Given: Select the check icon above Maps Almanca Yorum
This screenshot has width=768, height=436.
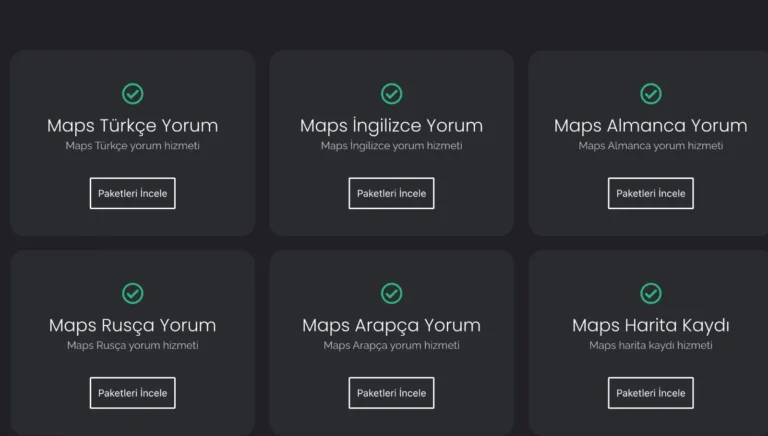Looking at the screenshot, I should click(x=650, y=94).
